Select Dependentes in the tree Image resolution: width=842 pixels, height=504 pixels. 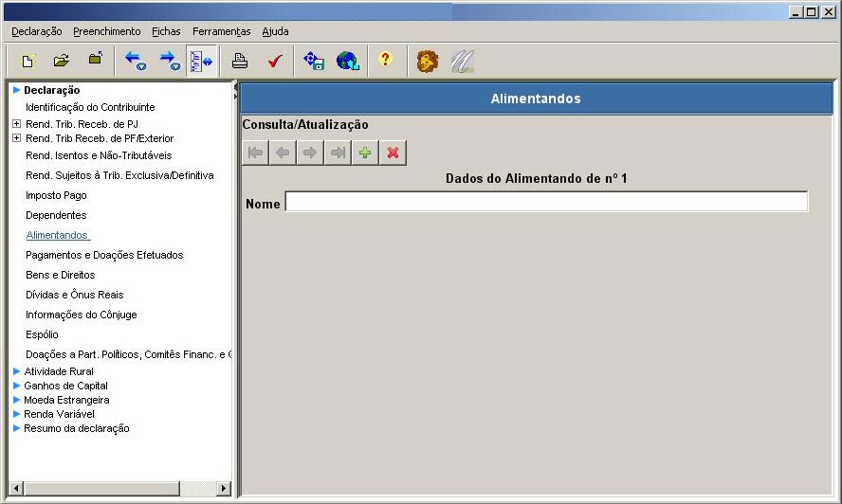pyautogui.click(x=56, y=215)
